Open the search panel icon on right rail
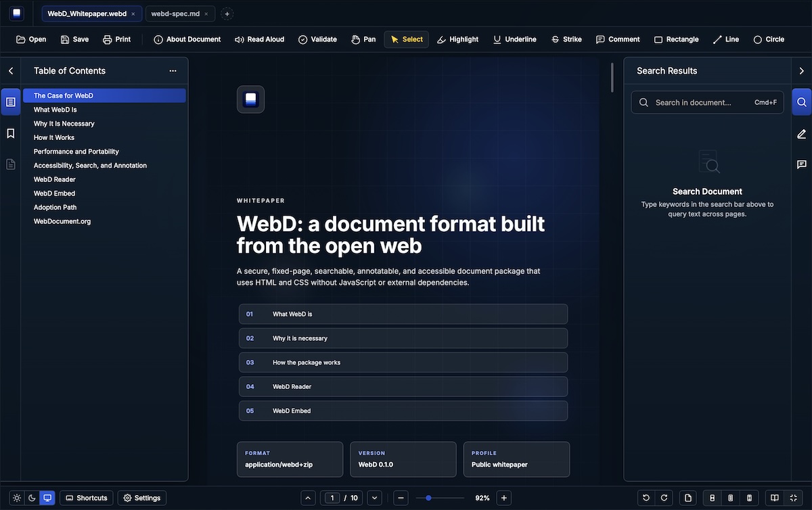 (x=802, y=102)
